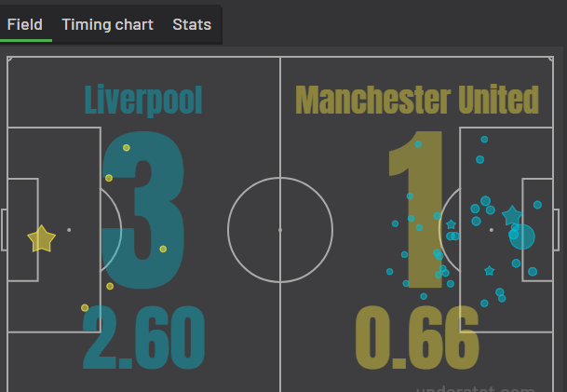Select the lower cyan star in the right box
Viewport: 567px width, 392px height.
[x=489, y=271]
